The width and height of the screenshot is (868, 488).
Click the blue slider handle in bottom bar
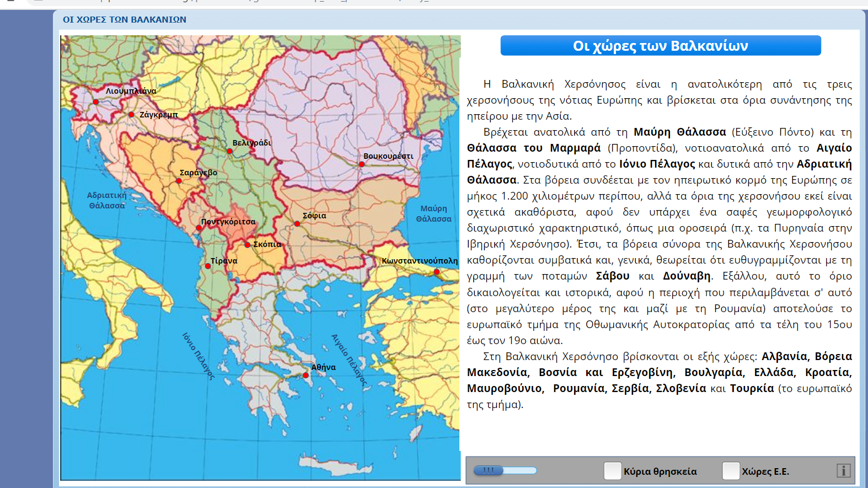pyautogui.click(x=489, y=470)
